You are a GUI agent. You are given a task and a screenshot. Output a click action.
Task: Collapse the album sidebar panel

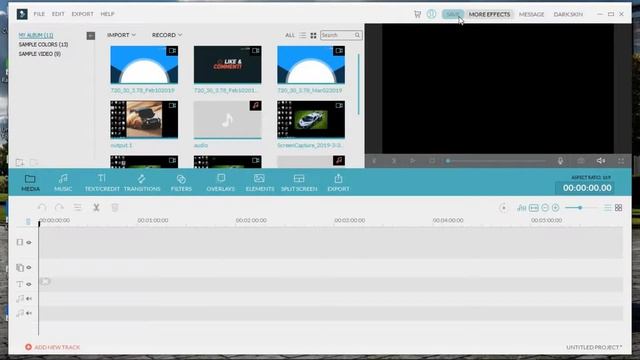(x=91, y=36)
